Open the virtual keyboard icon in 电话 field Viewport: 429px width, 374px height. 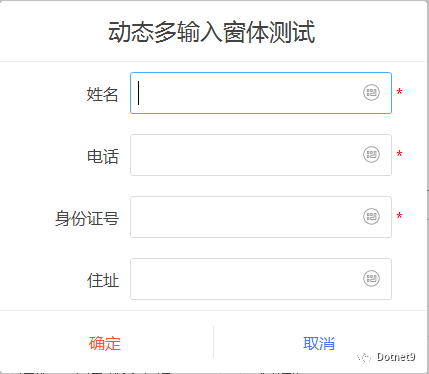(x=371, y=154)
